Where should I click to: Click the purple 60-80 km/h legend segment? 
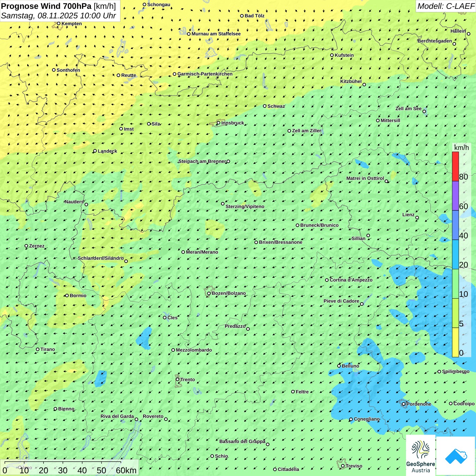tap(455, 196)
